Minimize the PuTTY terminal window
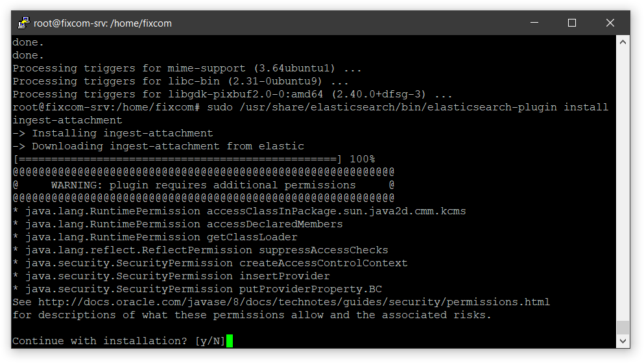This screenshot has width=644, height=363. (534, 23)
